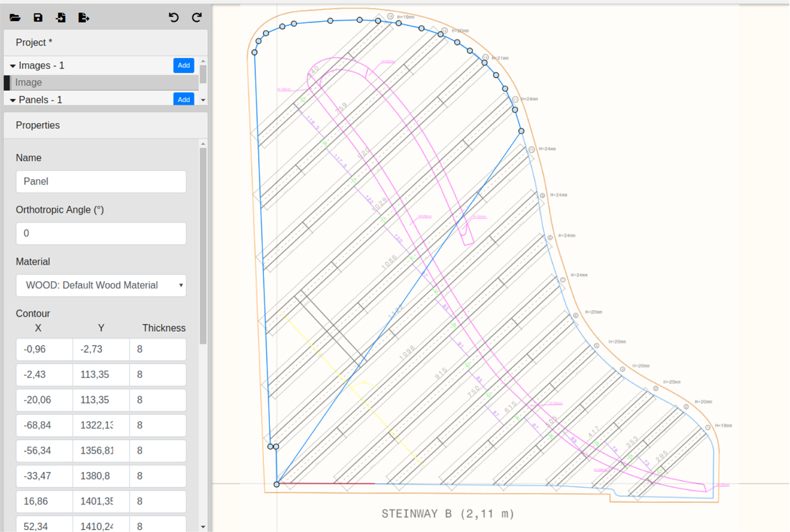Screen dimensions: 790x532
Task: Edit the contour X cell with value -20,06
Action: tap(44, 400)
